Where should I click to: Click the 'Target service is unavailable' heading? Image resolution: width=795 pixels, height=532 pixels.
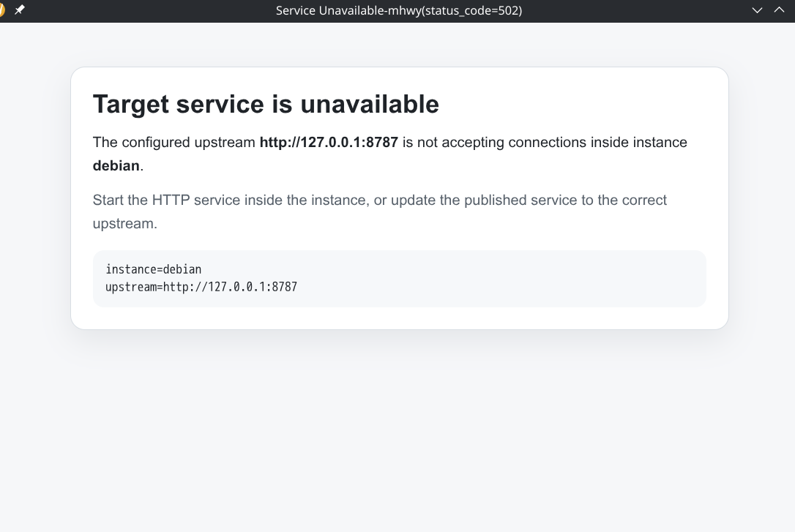(x=266, y=105)
